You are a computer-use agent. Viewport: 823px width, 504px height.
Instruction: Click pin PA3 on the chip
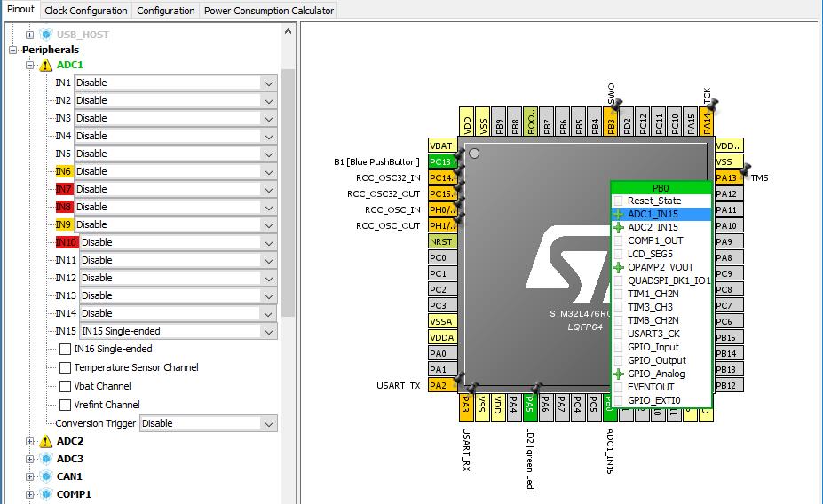pyautogui.click(x=466, y=407)
